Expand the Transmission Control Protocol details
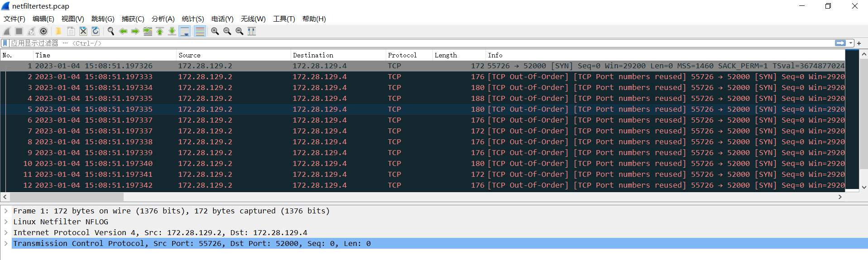The height and width of the screenshot is (260, 868). 6,244
